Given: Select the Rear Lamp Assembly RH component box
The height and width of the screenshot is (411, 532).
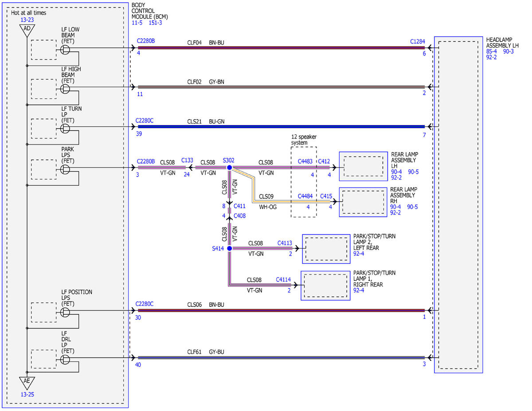Looking at the screenshot, I should 363,202.
